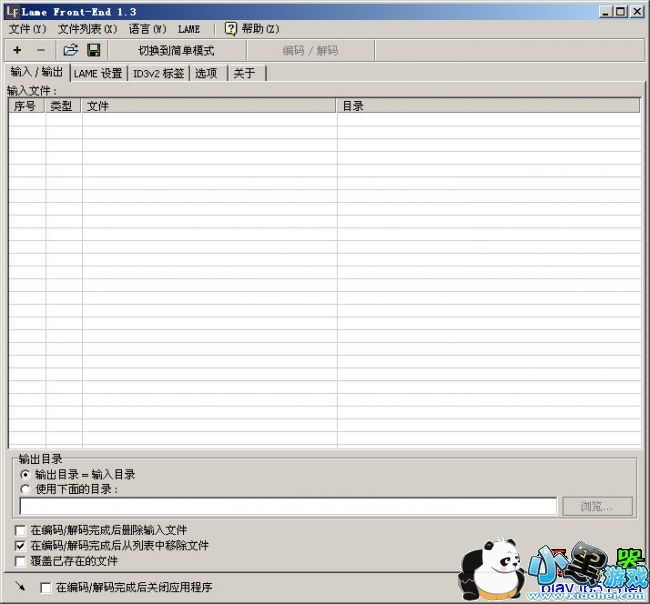Switch to the ID3v2 标签 tab
This screenshot has height=604, width=650.
[158, 73]
